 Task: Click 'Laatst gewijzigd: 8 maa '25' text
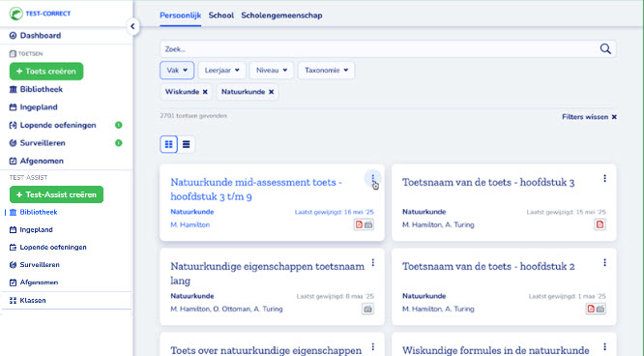point(336,296)
